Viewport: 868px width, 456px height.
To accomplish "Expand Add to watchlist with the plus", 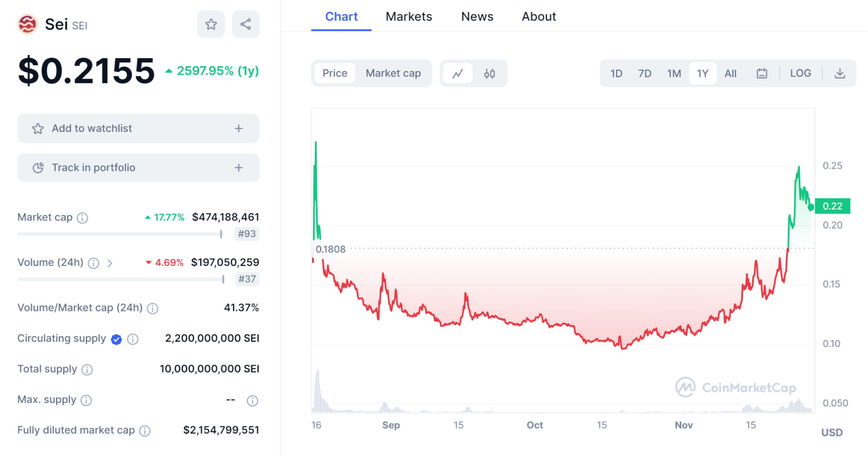I will pyautogui.click(x=239, y=128).
